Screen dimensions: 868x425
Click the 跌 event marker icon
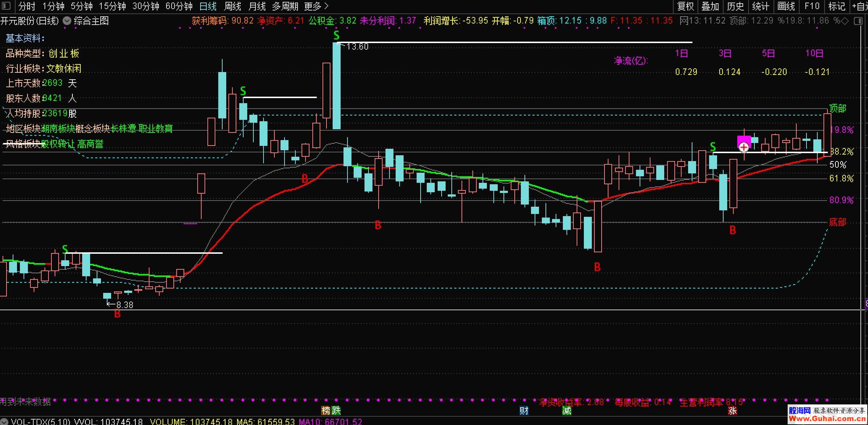[336, 411]
